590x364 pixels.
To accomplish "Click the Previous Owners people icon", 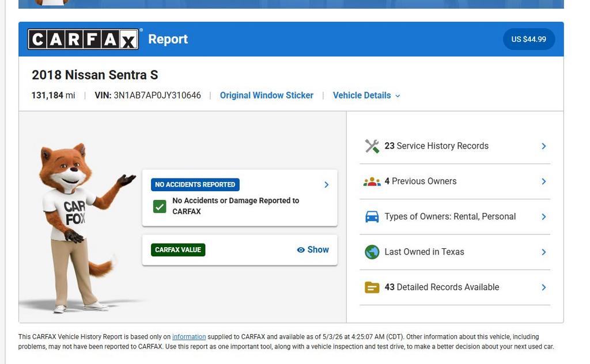I will pos(372,181).
